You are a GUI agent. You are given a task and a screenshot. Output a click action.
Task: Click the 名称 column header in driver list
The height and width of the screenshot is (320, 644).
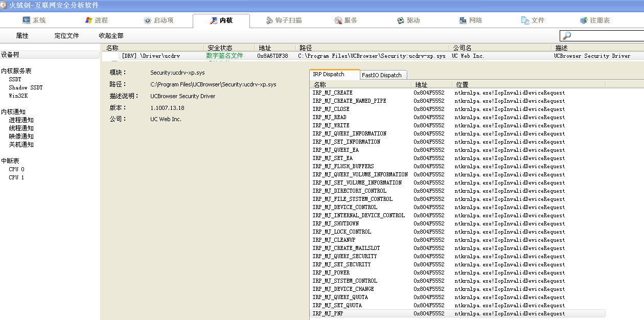point(152,48)
